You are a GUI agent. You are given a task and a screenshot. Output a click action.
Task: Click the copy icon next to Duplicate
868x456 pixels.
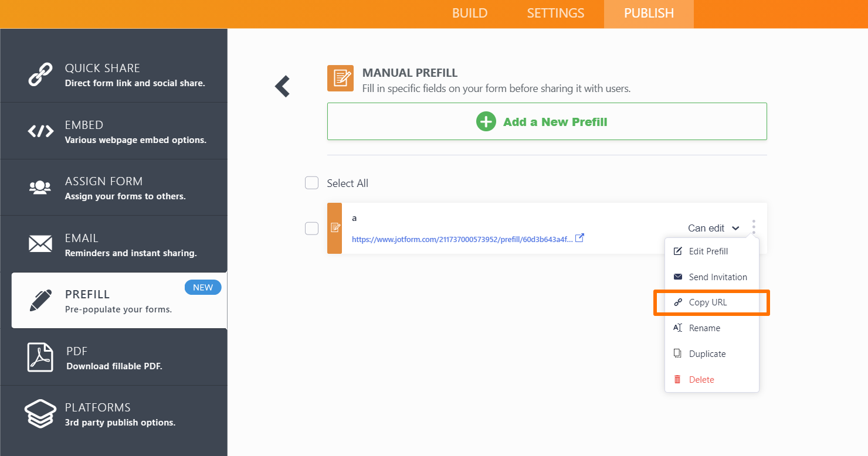[x=678, y=353]
